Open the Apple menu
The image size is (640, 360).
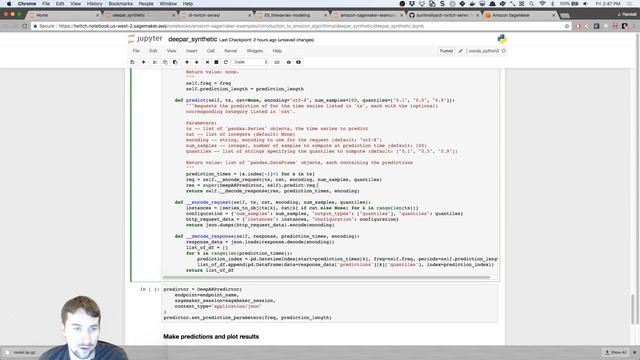tap(9, 4)
